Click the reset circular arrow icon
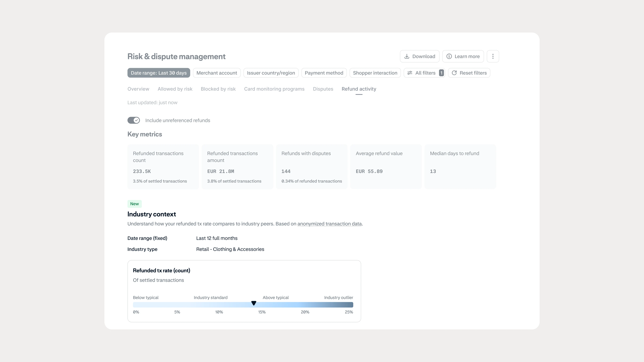644x362 pixels. click(x=454, y=73)
